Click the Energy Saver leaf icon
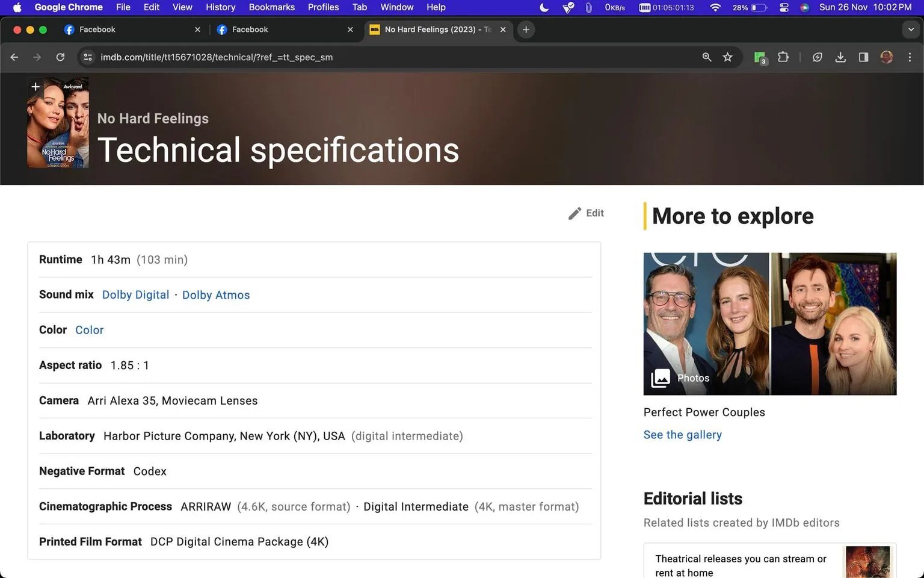The image size is (924, 578). click(x=817, y=57)
